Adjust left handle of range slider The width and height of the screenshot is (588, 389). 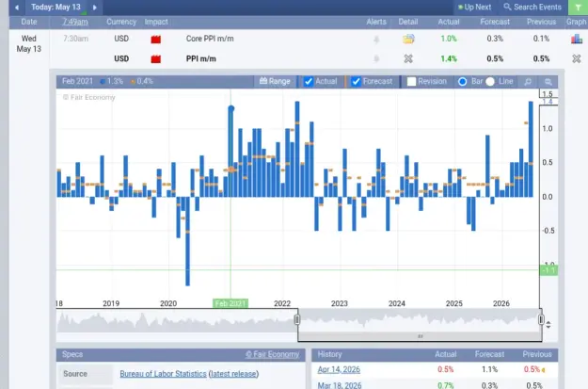pos(297,319)
